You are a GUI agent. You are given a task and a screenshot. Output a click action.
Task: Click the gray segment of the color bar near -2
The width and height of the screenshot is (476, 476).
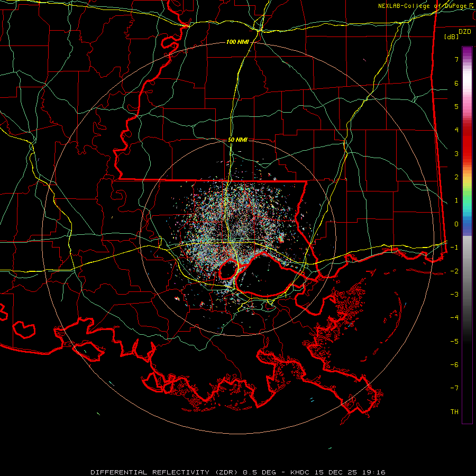pos(467,271)
